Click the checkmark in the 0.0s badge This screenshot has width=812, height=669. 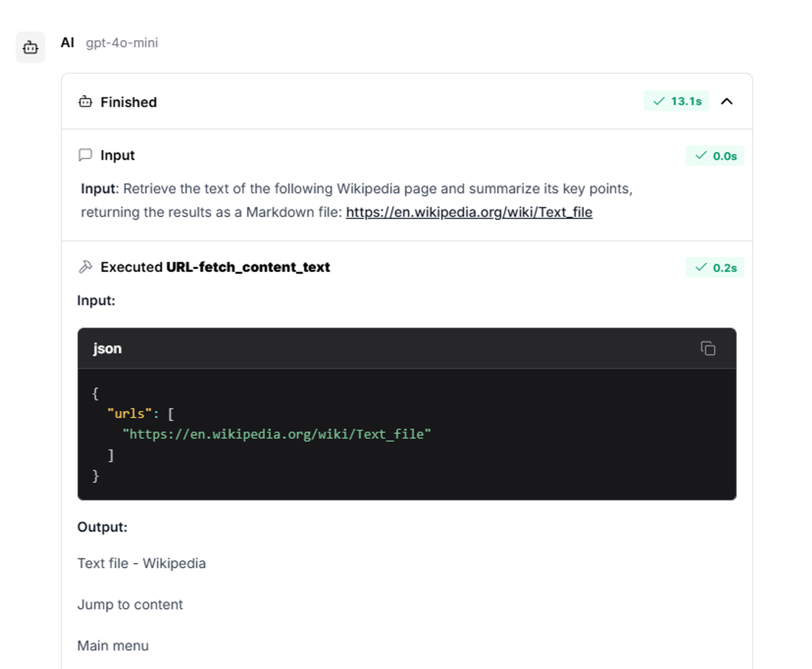pyautogui.click(x=701, y=155)
